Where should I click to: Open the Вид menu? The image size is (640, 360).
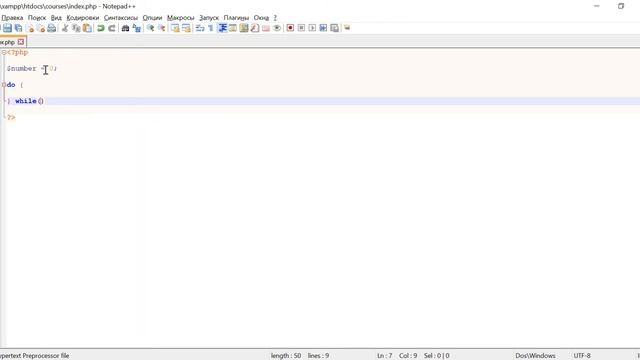tap(56, 18)
